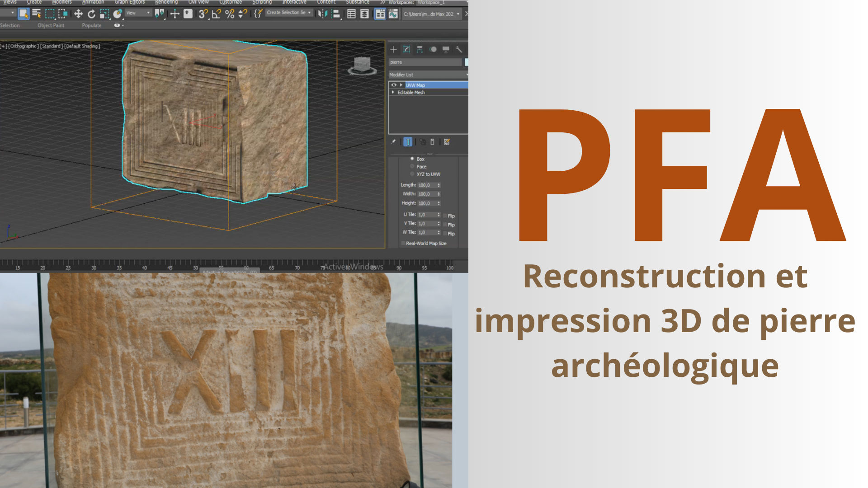Viewport: 868px width, 488px height.
Task: Open the Scripting menu
Action: [x=262, y=2]
